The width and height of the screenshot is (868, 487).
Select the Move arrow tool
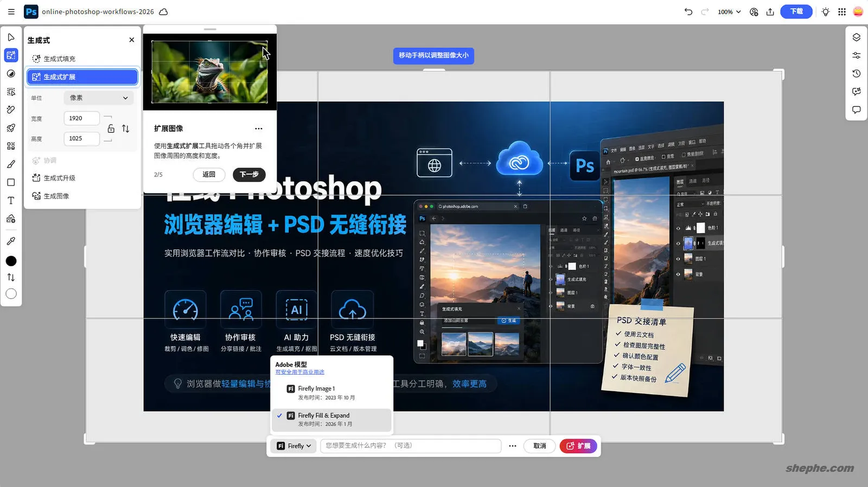pos(11,37)
